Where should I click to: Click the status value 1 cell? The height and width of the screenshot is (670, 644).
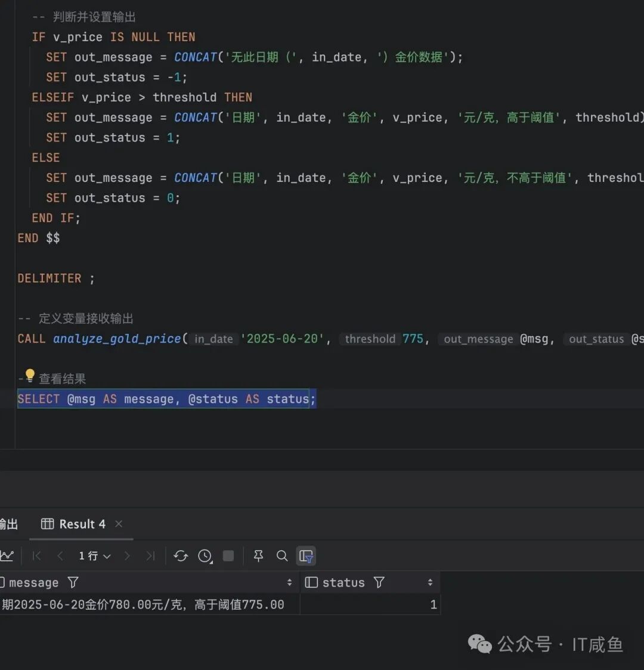click(434, 604)
